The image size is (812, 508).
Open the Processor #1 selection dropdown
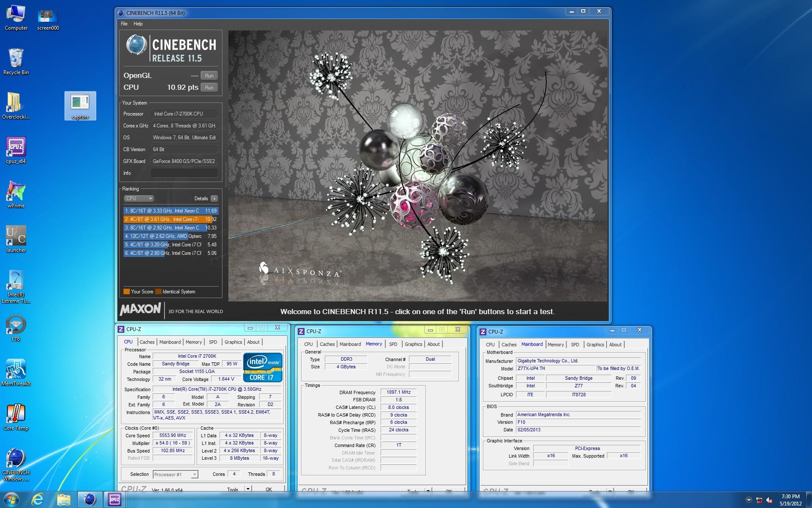click(176, 475)
